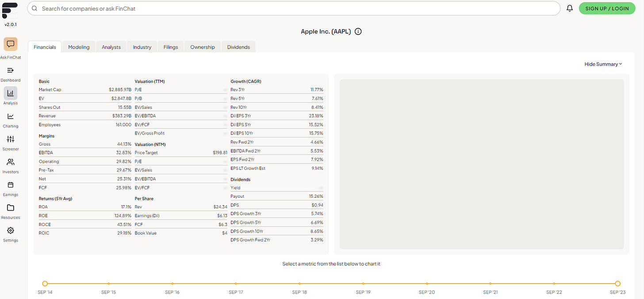
Task: Click the SIGN UP / LOGIN button
Action: click(607, 8)
